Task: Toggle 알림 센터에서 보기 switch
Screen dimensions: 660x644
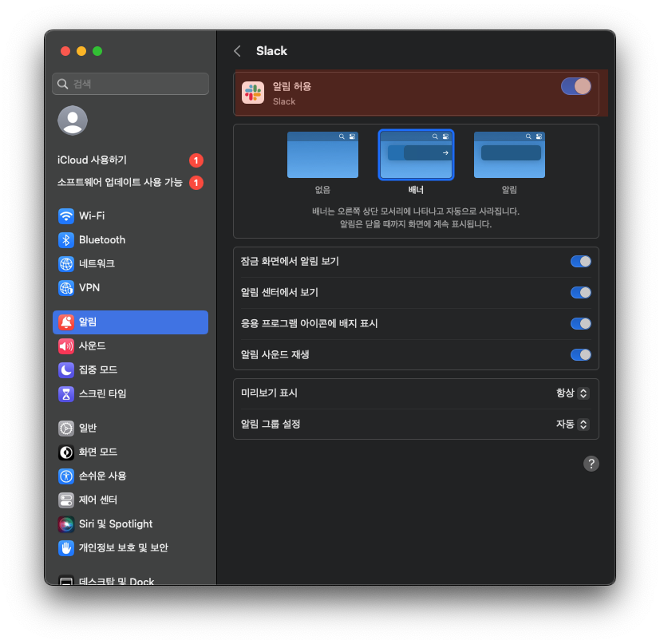Action: 581,293
